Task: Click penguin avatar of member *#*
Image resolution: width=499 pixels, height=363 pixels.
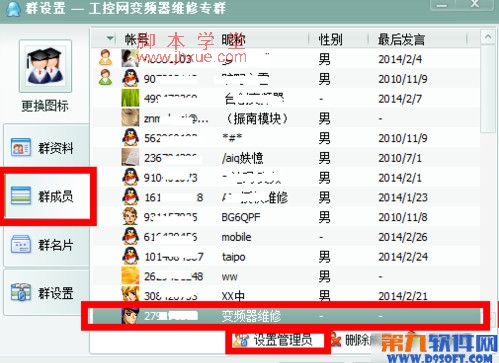Action: click(x=130, y=137)
